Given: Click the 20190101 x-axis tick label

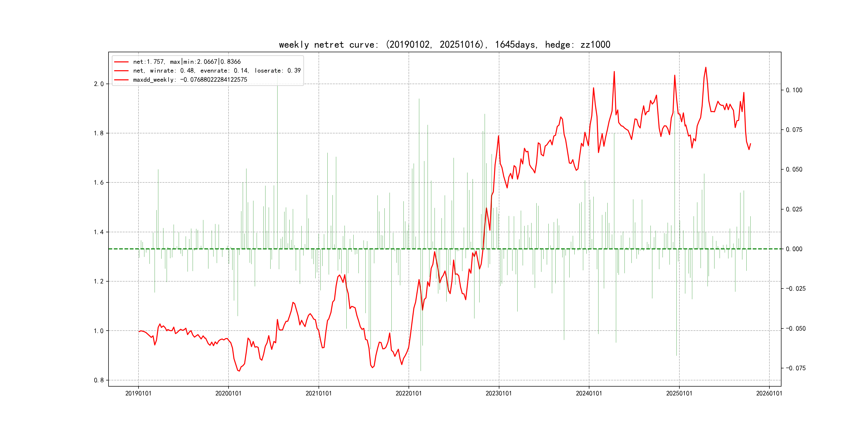Looking at the screenshot, I should (x=138, y=393).
